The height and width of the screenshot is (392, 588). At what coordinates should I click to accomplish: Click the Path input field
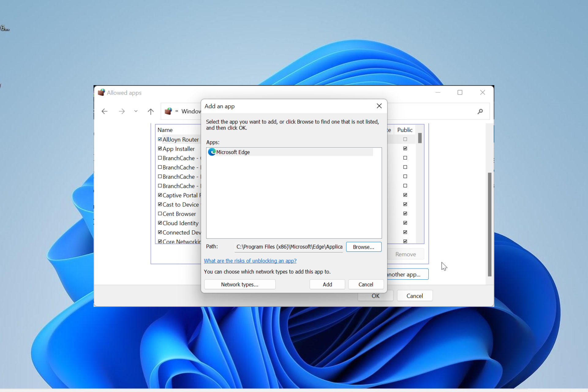click(289, 247)
